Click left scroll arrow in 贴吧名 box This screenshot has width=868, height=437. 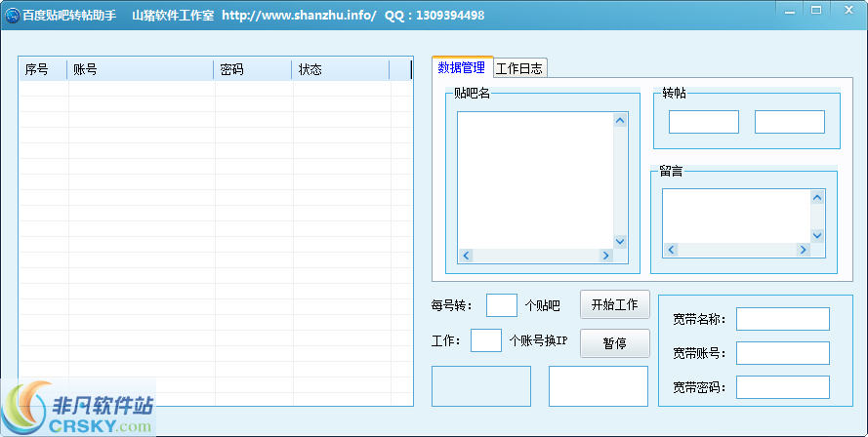point(466,256)
